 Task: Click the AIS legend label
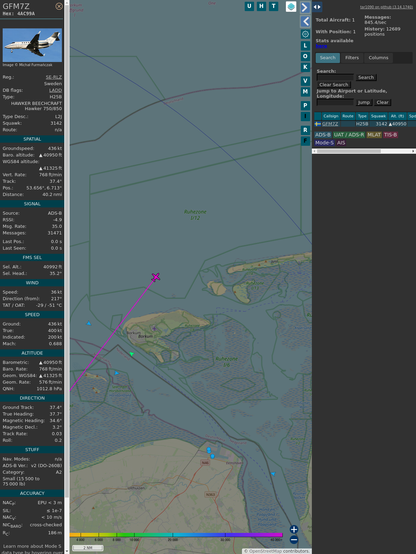pyautogui.click(x=341, y=143)
